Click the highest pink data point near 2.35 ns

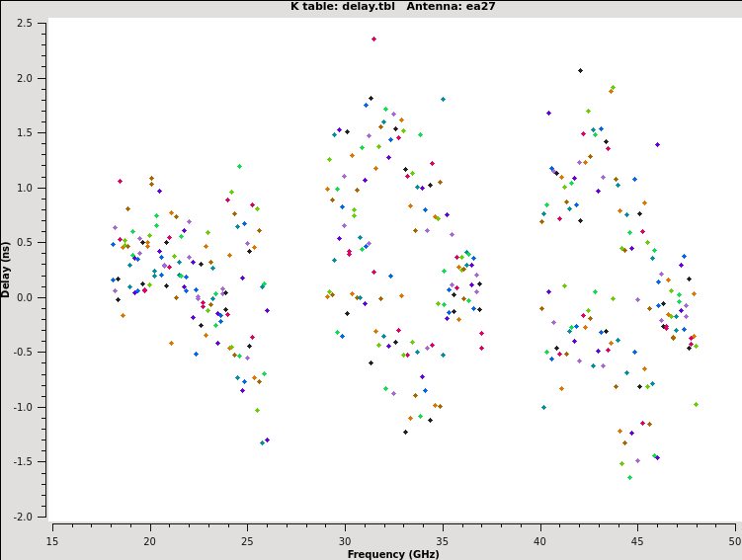[373, 40]
